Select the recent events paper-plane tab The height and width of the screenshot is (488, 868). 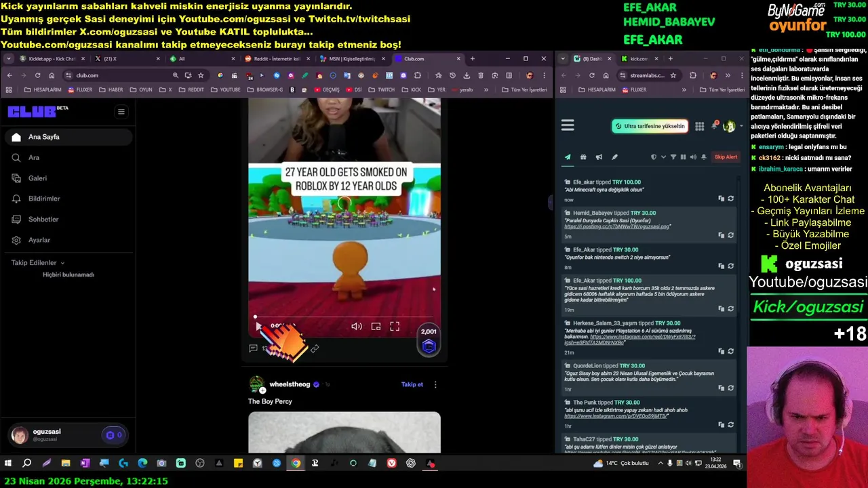[568, 157]
